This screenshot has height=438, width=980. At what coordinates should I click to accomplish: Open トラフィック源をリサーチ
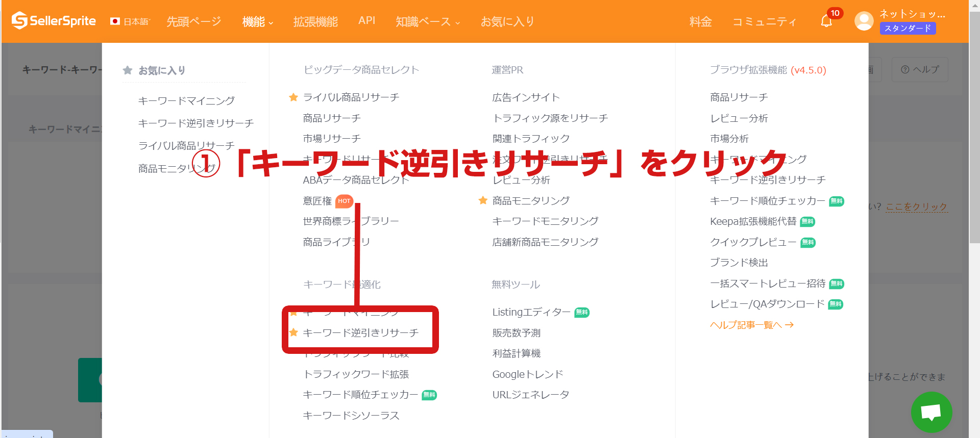pos(550,118)
